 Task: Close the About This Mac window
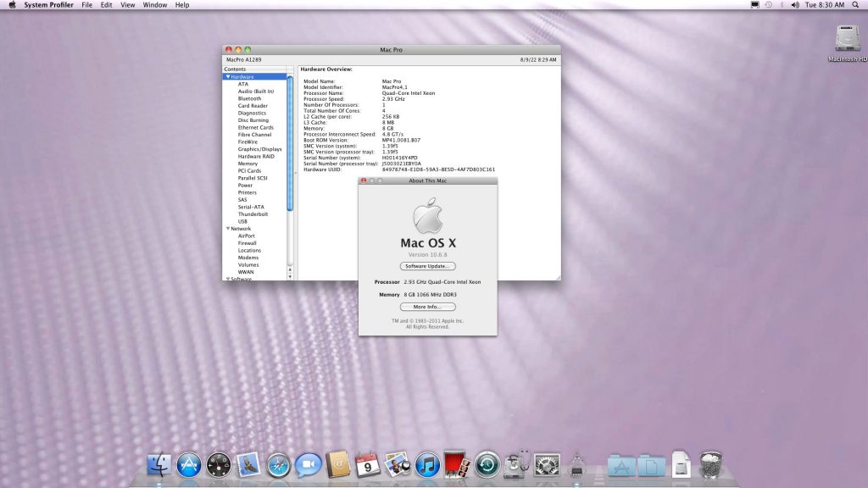click(x=364, y=180)
